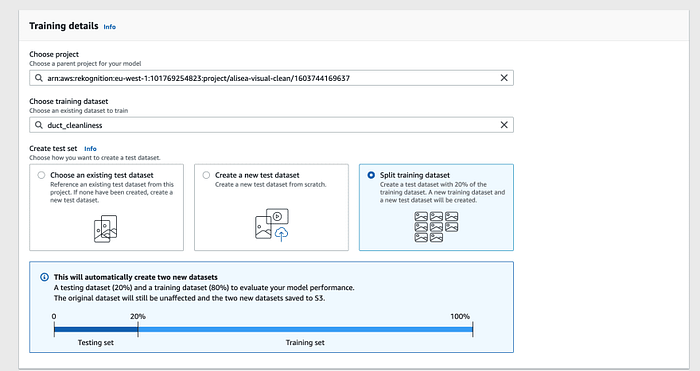The width and height of the screenshot is (700, 371).
Task: Click the Choose project ARN input field
Action: tap(271, 78)
